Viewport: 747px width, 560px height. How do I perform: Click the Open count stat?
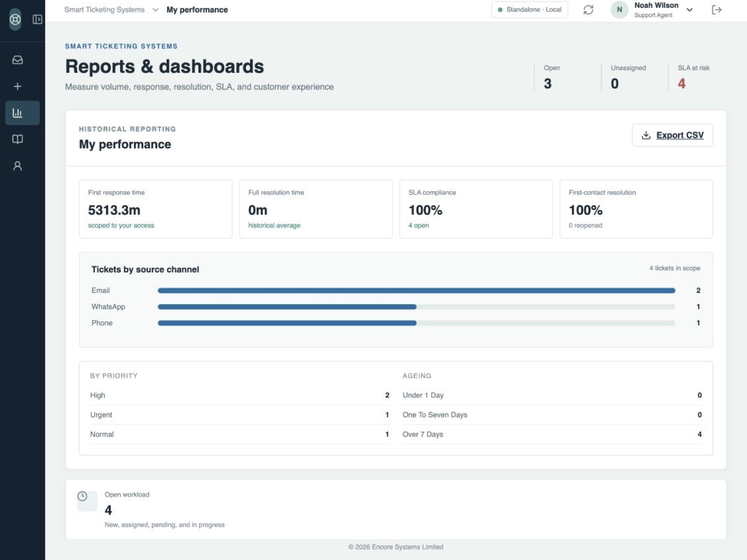pyautogui.click(x=548, y=84)
